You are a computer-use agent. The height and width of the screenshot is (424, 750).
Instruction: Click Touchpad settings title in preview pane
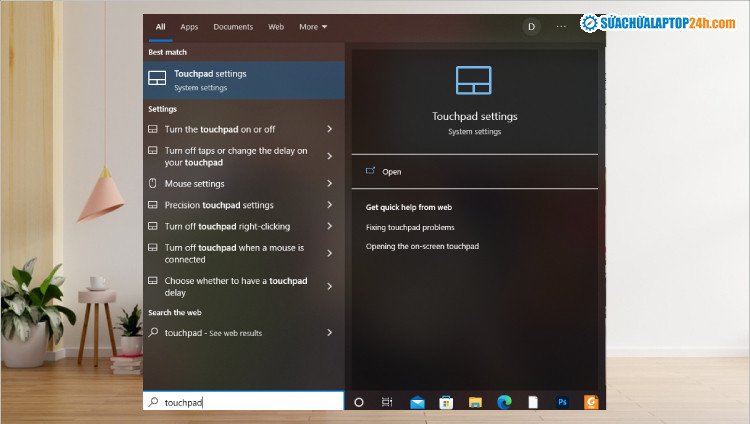pos(474,116)
